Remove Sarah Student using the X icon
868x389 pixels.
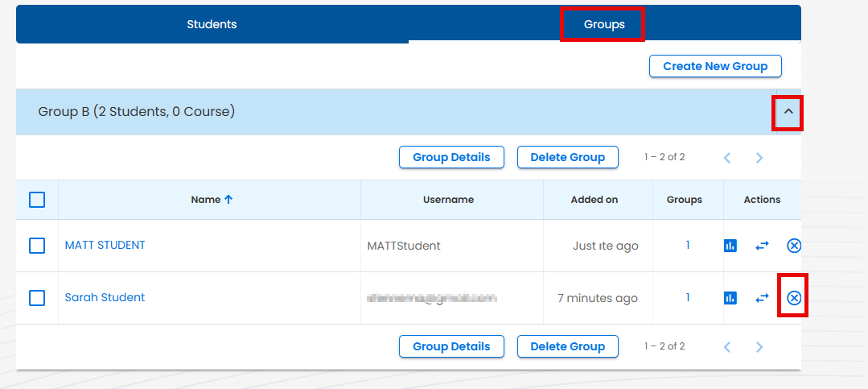[x=794, y=298]
